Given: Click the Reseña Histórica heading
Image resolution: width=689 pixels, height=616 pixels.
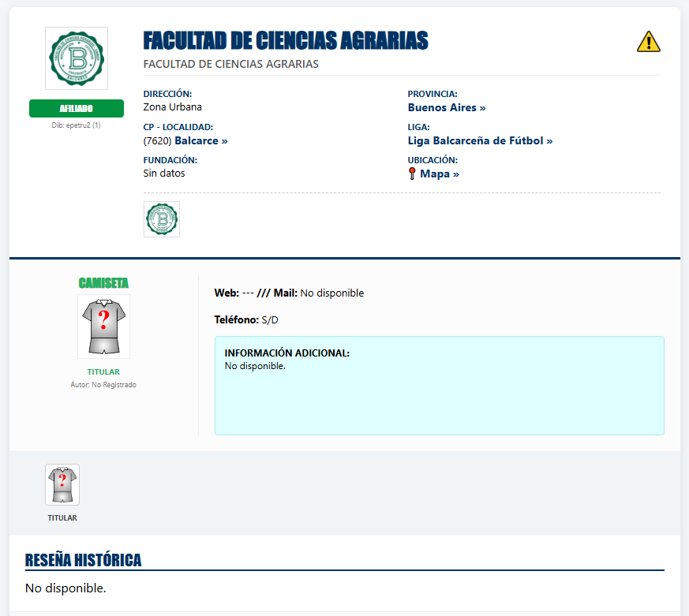Looking at the screenshot, I should [83, 560].
